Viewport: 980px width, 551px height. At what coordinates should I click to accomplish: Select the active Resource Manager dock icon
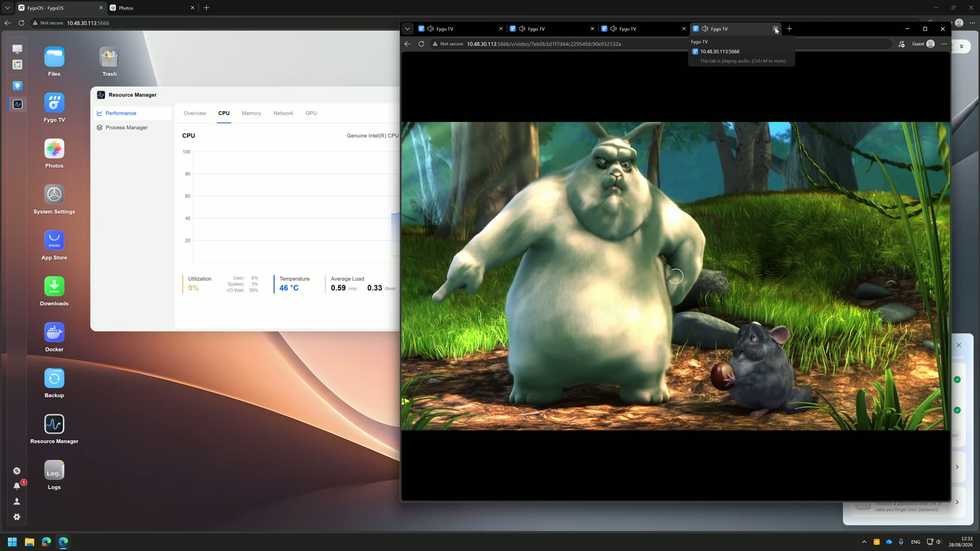17,104
